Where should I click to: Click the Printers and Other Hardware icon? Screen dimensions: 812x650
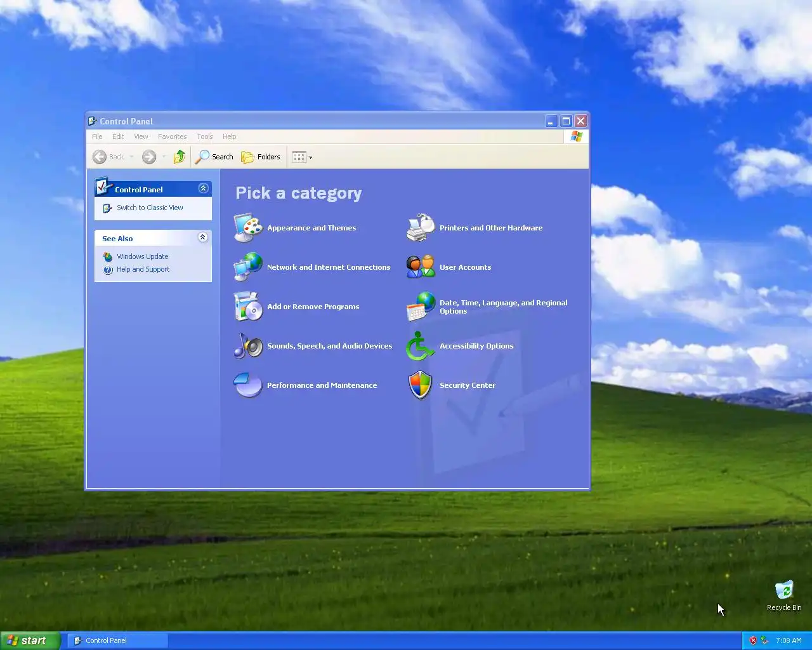tap(421, 228)
